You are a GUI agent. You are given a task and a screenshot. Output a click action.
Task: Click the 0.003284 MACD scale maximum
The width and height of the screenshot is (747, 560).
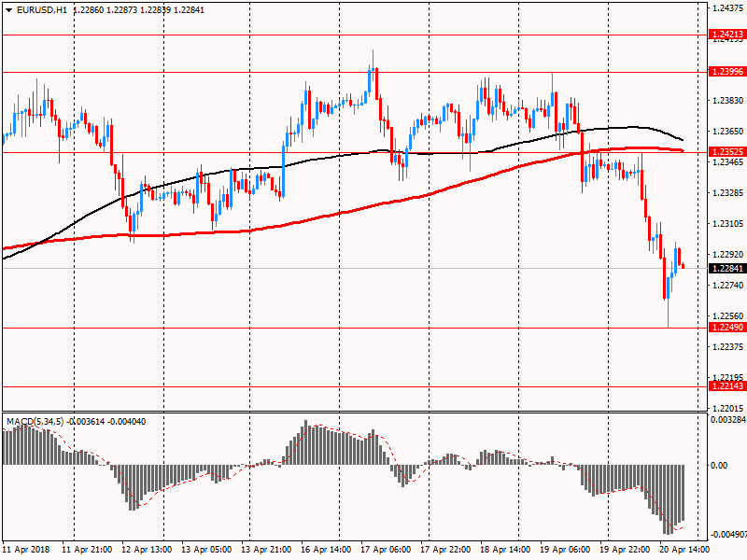coord(725,421)
